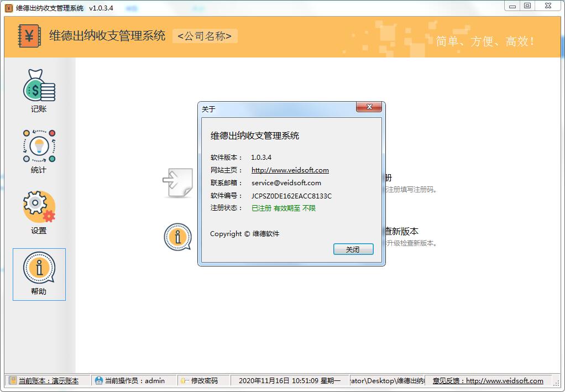Image resolution: width=565 pixels, height=392 pixels.
Task: Open the http://www.veidsoft.com homepage link
Action: tap(290, 170)
